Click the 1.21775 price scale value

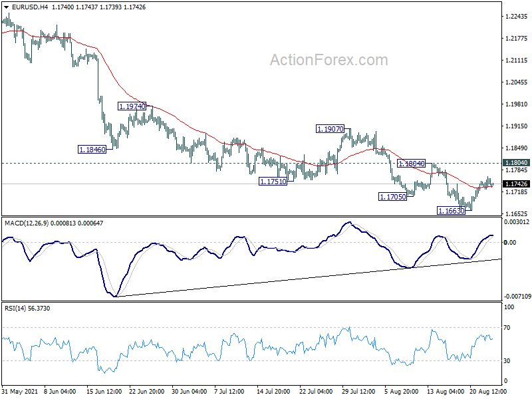click(517, 39)
